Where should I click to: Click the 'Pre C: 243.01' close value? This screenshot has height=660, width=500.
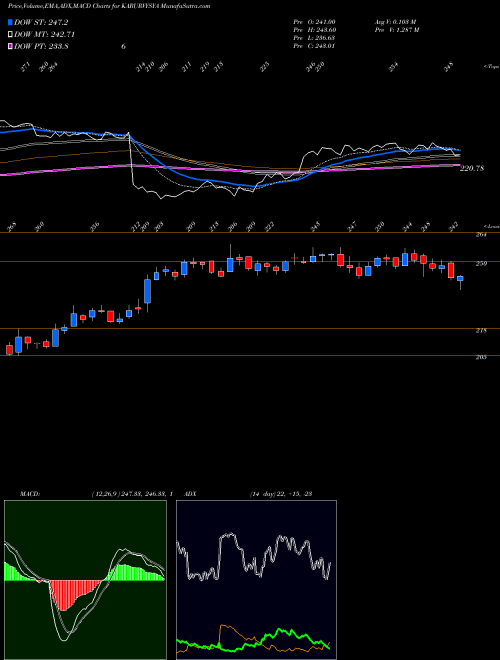pos(314,46)
